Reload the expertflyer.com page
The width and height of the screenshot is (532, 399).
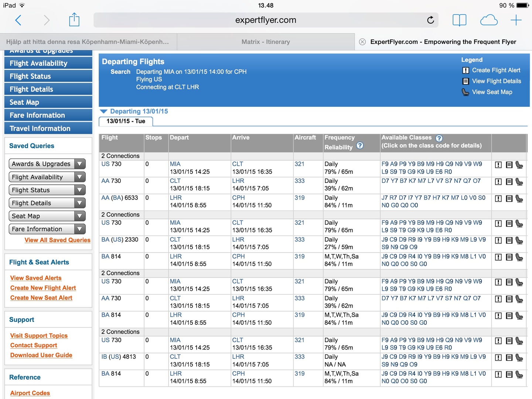430,20
